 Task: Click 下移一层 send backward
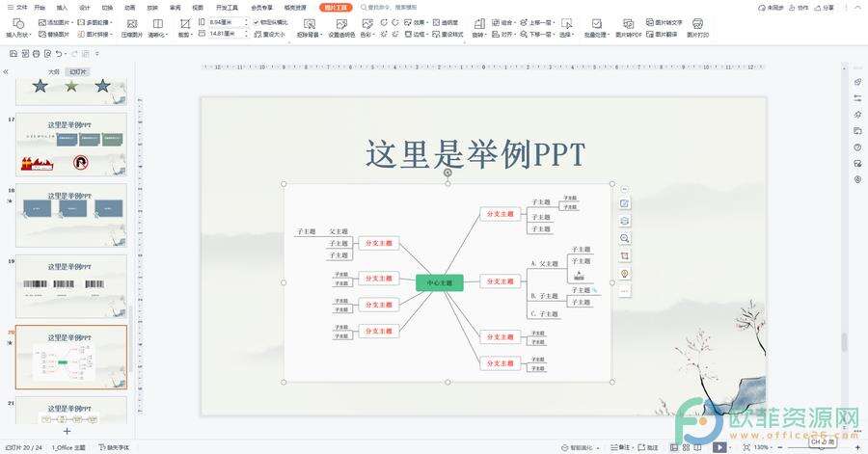tap(536, 35)
